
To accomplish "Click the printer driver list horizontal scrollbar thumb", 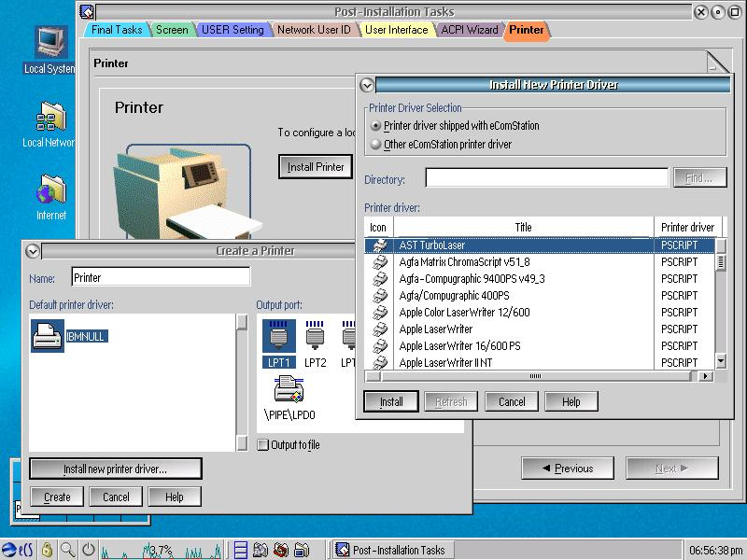I will tap(535, 376).
